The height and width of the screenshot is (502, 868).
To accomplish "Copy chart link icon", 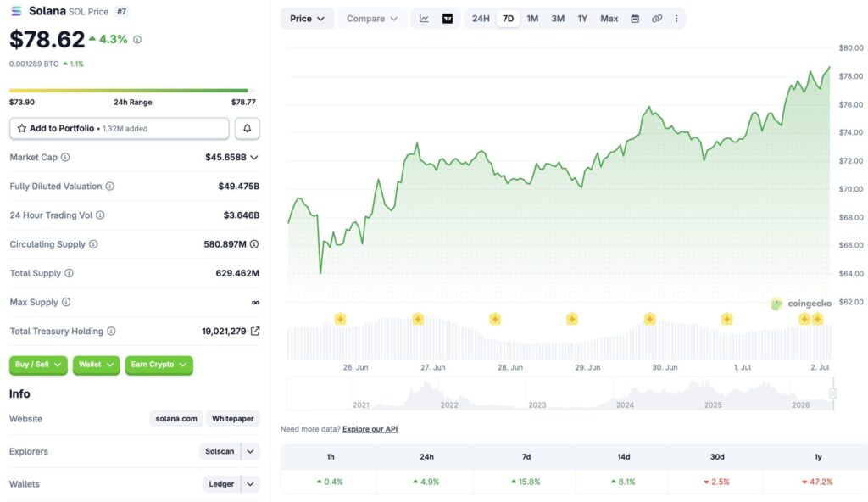I will (657, 19).
